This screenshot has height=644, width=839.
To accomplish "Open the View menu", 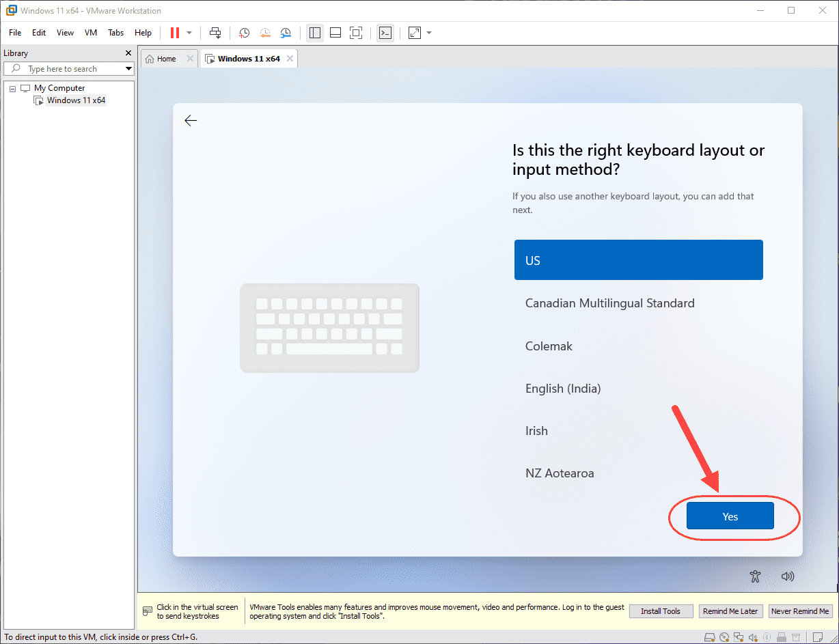I will pyautogui.click(x=65, y=33).
